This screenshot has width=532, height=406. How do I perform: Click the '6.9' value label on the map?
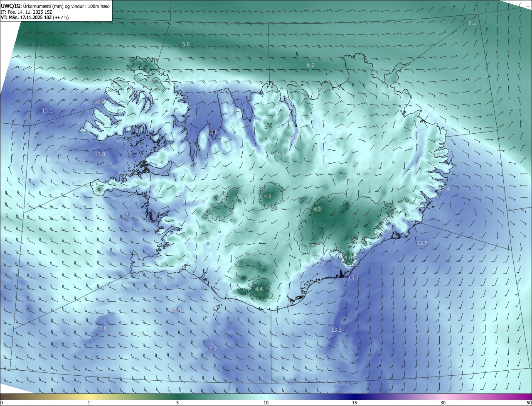click(281, 153)
